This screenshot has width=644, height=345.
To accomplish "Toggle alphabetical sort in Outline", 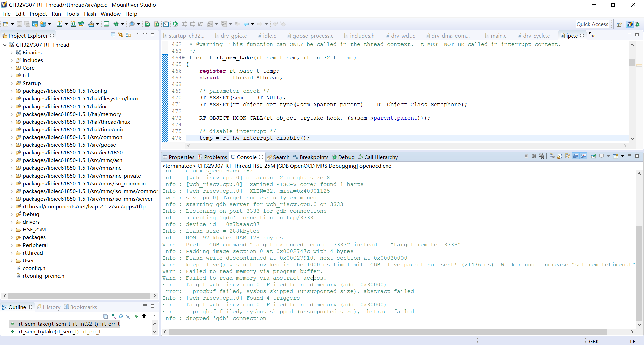I will coord(113,316).
